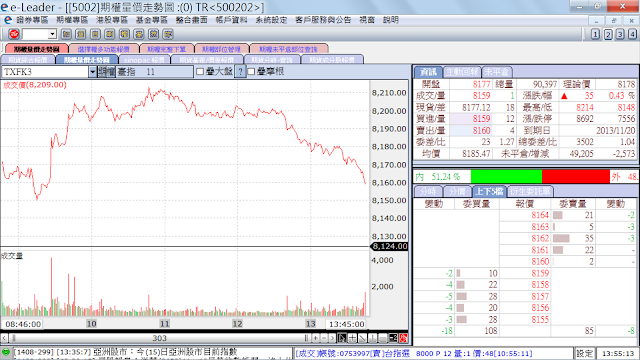
Task: Switch to 期權完整下單 tab
Action: coord(167,49)
